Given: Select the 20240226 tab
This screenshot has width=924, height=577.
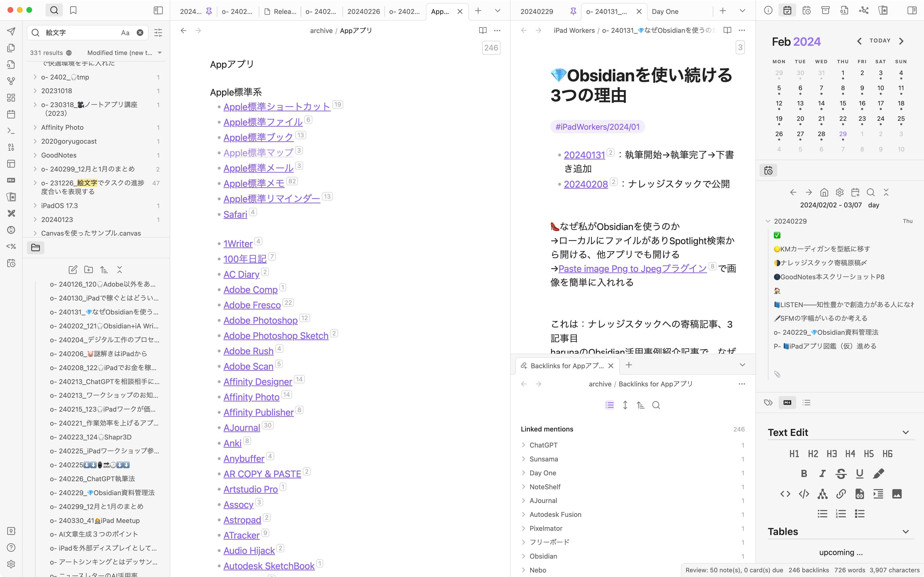Looking at the screenshot, I should tap(363, 12).
